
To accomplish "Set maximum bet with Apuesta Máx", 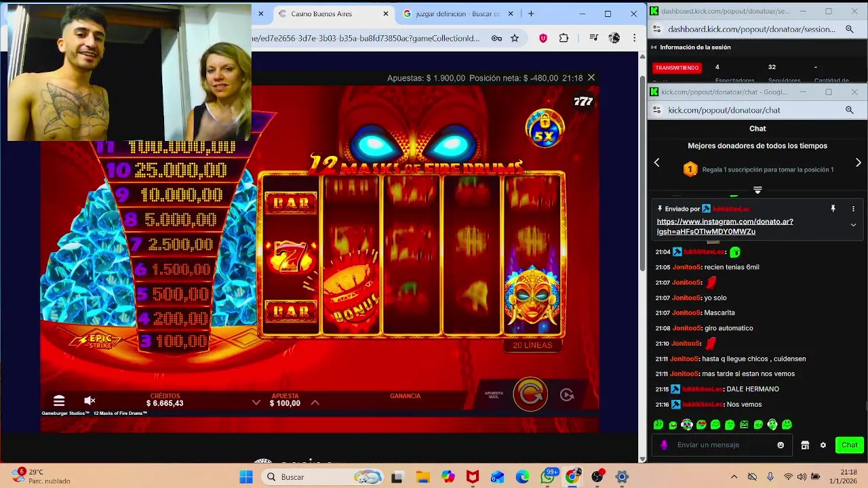I will tap(494, 394).
